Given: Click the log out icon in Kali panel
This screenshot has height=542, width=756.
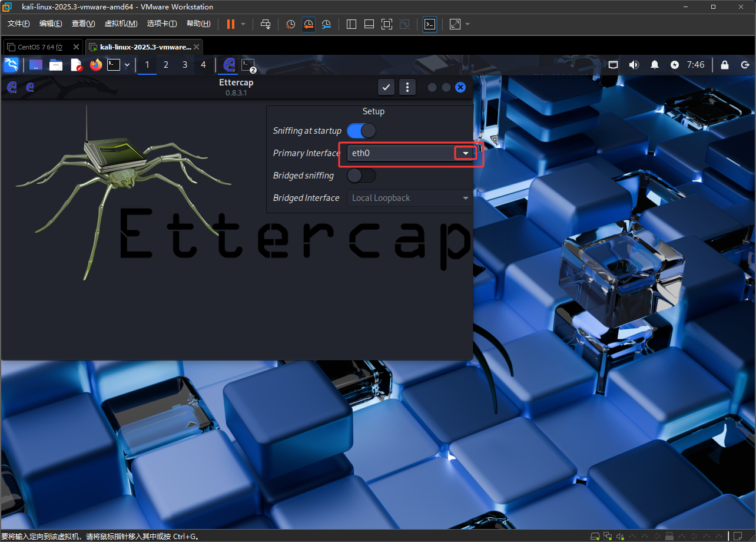Looking at the screenshot, I should point(745,65).
